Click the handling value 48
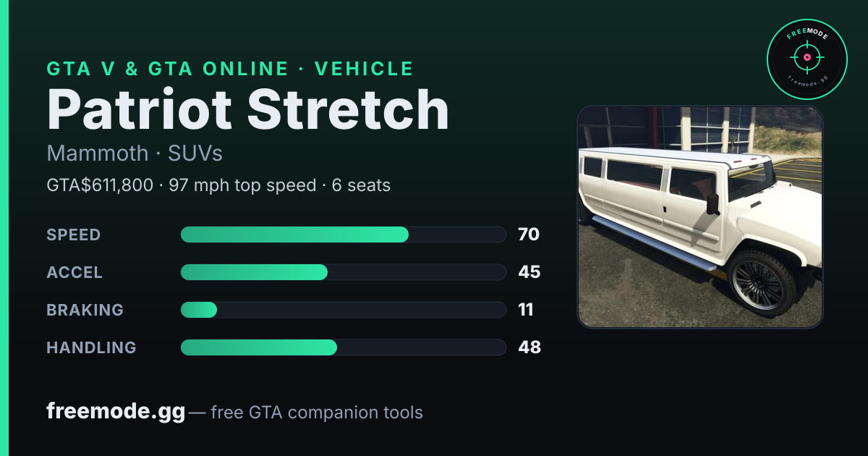The width and height of the screenshot is (868, 456). 529,347
